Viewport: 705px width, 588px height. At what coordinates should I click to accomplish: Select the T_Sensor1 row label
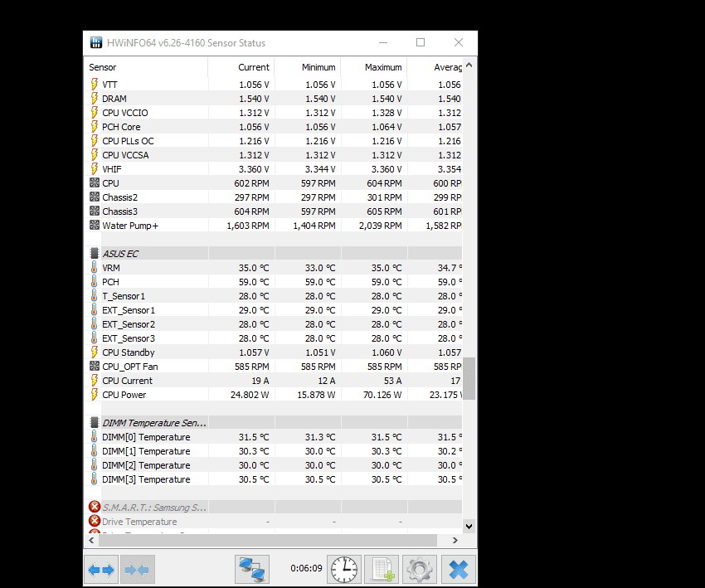tap(124, 296)
